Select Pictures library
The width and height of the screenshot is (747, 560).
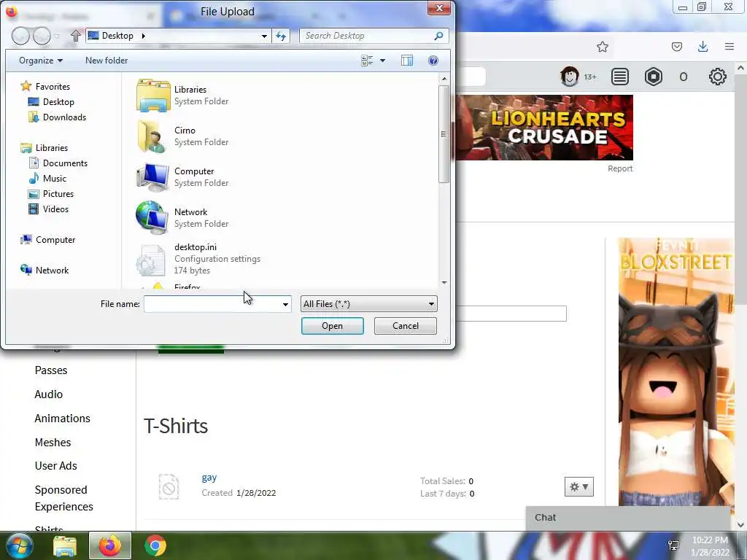(x=51, y=194)
